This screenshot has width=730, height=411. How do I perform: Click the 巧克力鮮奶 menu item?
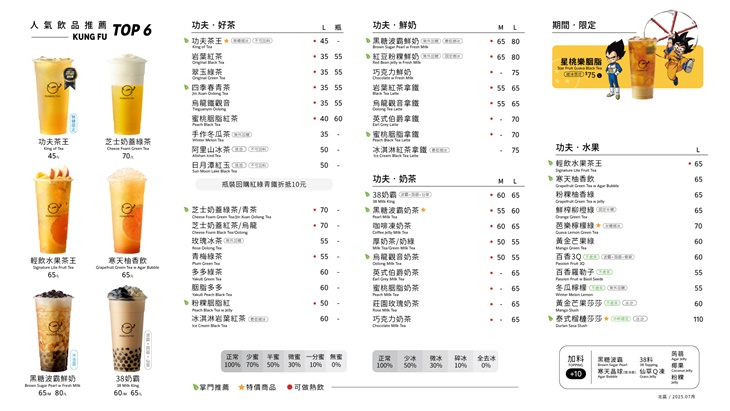tap(392, 73)
